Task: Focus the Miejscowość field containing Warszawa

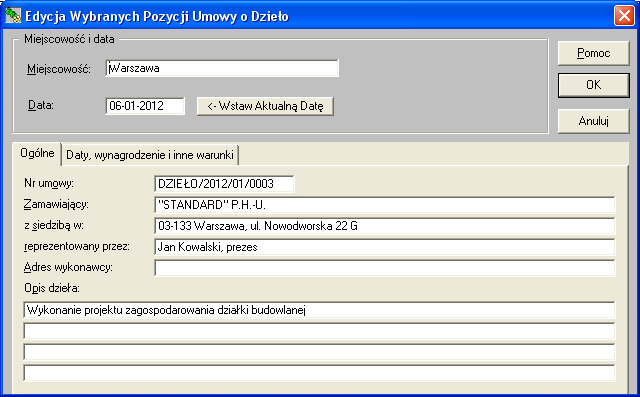Action: click(222, 68)
